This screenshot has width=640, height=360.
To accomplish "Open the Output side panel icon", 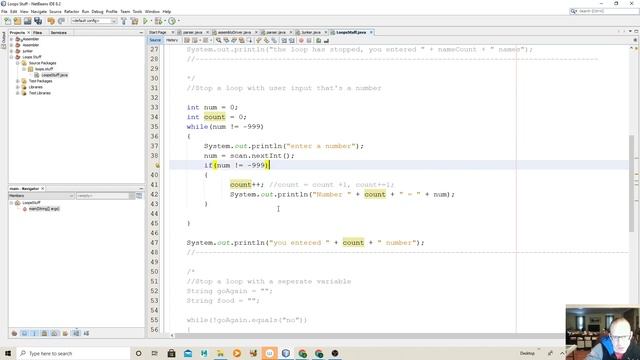I will click(4, 41).
